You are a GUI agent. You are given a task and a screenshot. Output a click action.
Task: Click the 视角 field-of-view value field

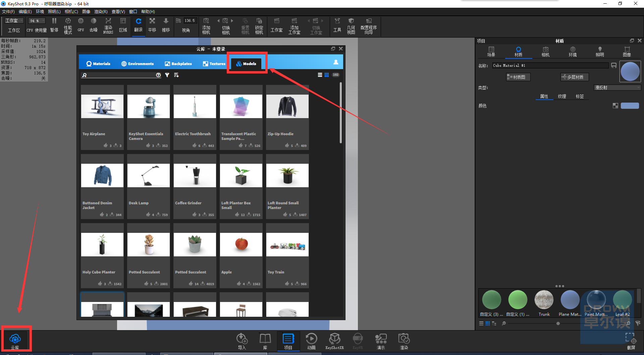190,21
